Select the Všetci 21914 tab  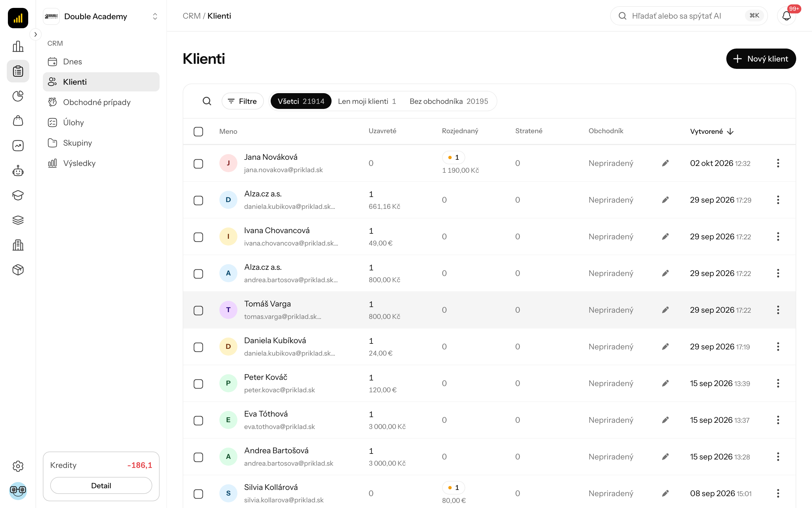(x=301, y=101)
